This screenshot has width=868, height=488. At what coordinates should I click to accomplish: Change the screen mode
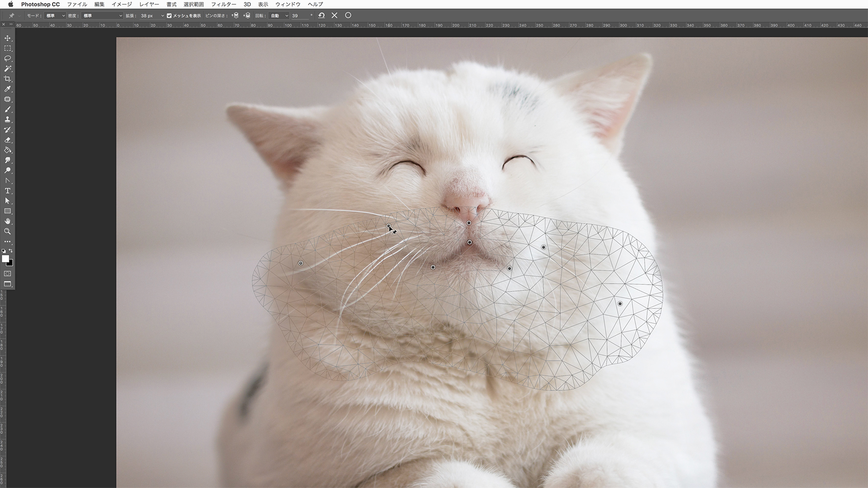coord(8,284)
